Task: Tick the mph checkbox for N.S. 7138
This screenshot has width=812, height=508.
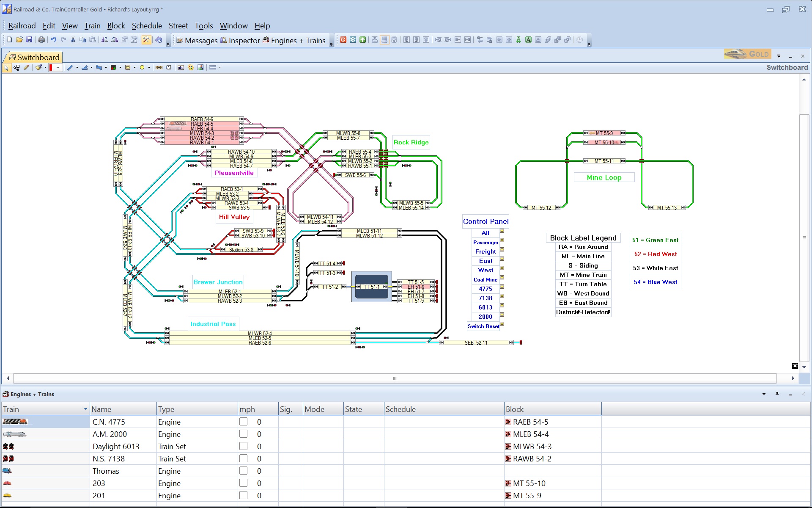Action: 243,458
